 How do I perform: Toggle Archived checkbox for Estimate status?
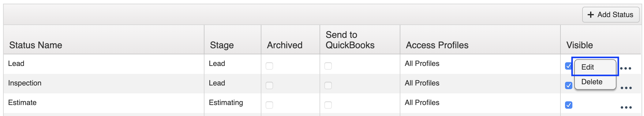(x=269, y=105)
